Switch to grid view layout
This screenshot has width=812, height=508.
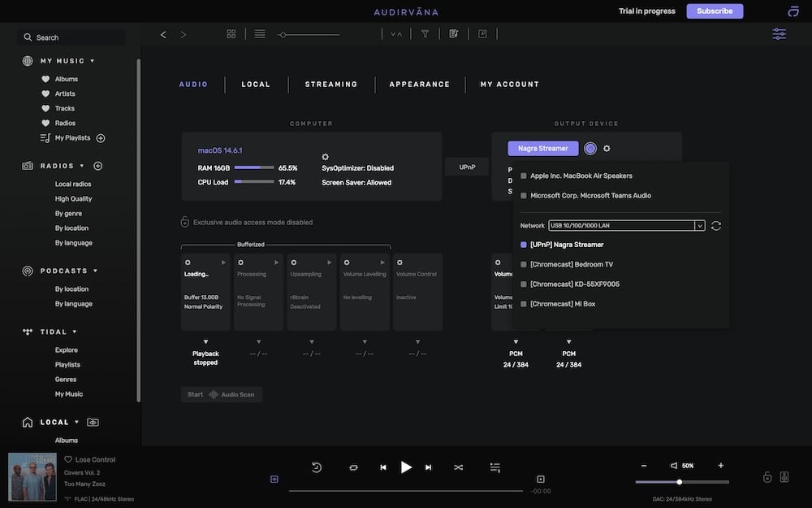click(x=231, y=33)
